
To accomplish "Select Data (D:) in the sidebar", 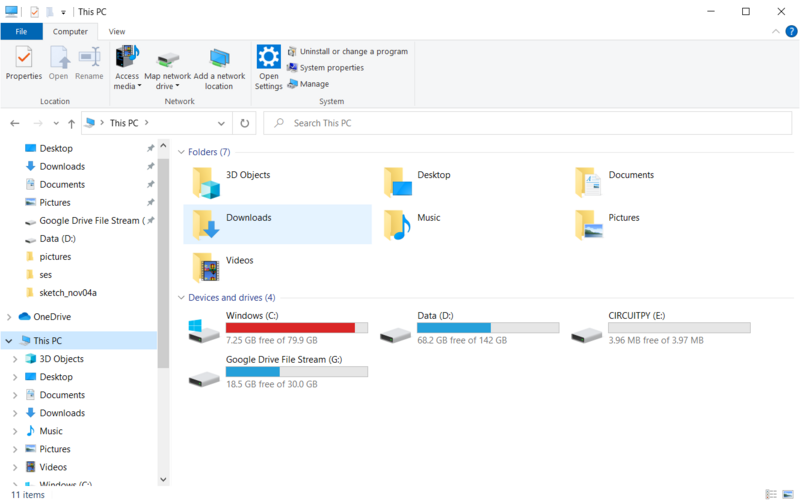I will point(57,239).
